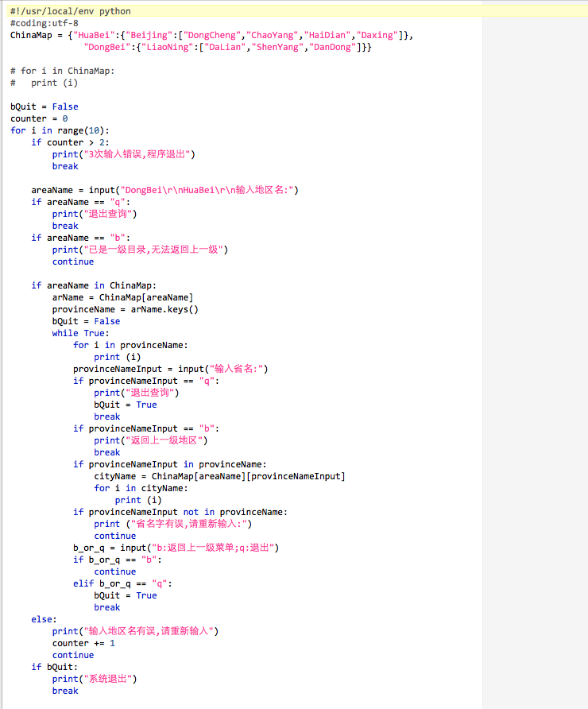Click the print line '输入地区名有误,请重新输入'
The width and height of the screenshot is (588, 709).
click(x=135, y=631)
